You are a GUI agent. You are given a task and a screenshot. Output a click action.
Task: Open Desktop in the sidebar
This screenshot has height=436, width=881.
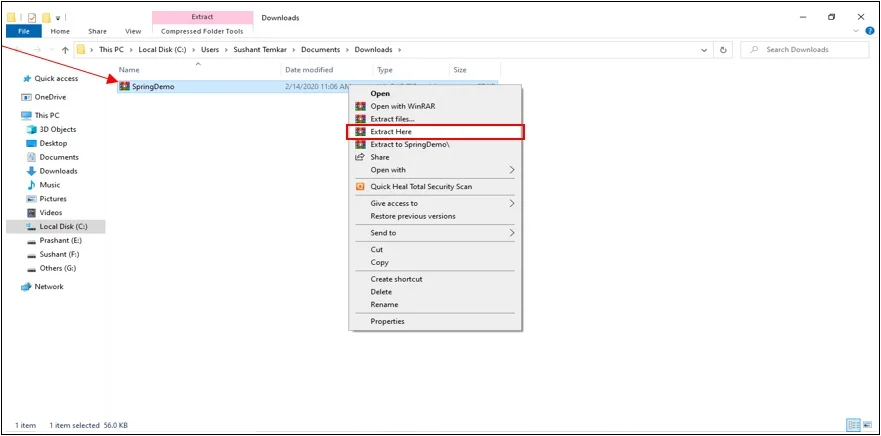47,143
